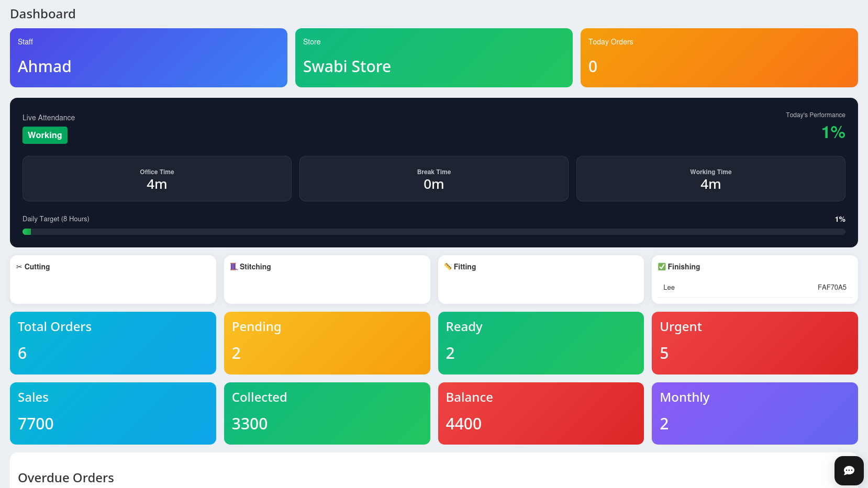Click the Daily Target progress bar
This screenshot has height=488, width=868.
[434, 232]
